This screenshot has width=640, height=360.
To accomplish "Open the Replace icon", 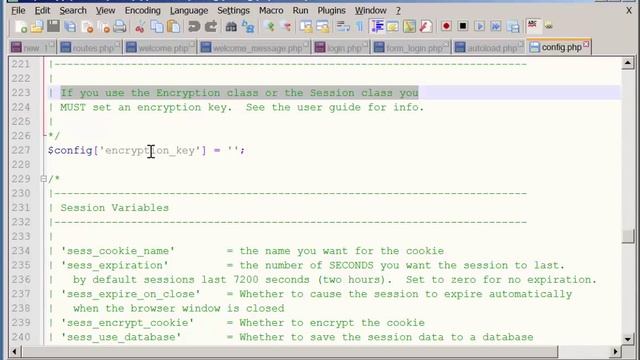I will (x=248, y=27).
